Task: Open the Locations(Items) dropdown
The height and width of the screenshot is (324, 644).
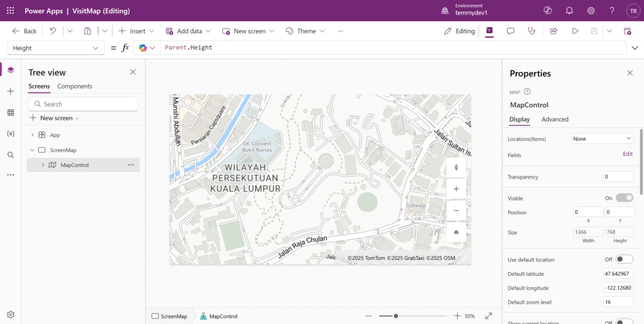Action: (x=602, y=138)
